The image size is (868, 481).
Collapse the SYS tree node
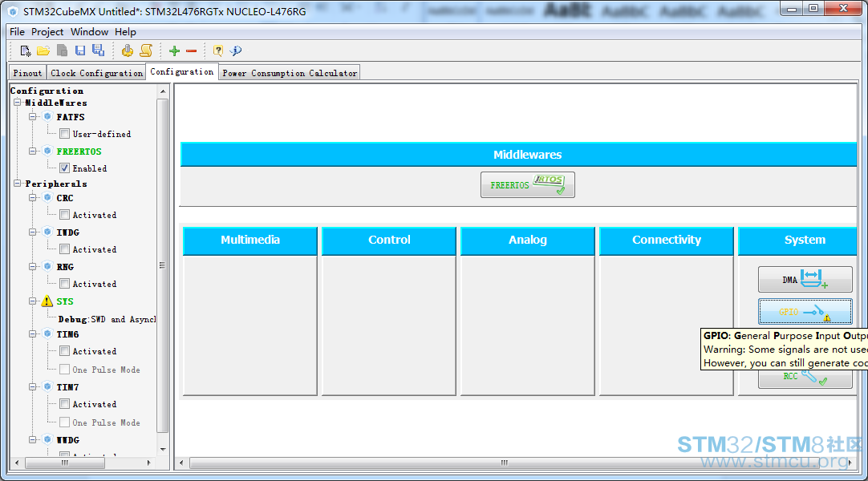point(33,301)
